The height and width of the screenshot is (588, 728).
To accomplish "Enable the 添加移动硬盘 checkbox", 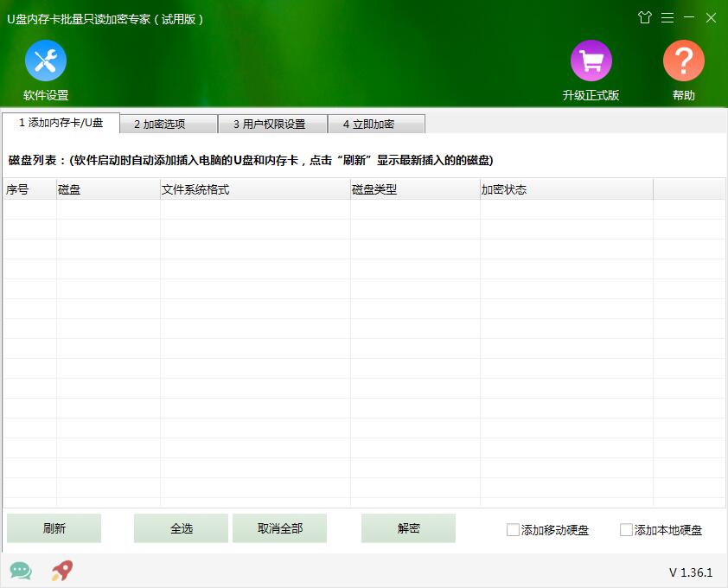I will [512, 530].
